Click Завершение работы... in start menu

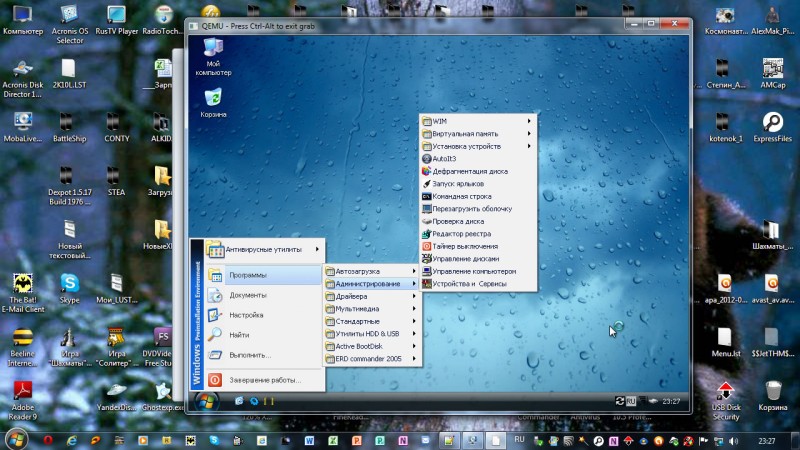[264, 380]
